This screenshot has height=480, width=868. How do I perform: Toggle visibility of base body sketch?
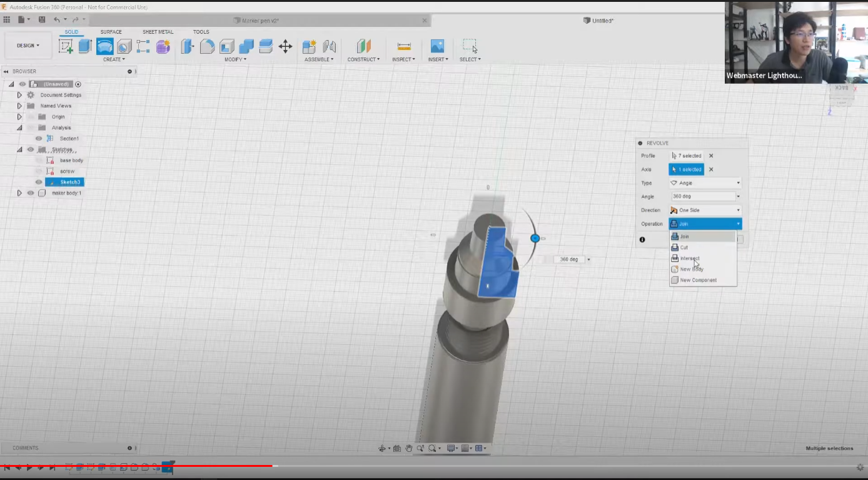(x=39, y=160)
